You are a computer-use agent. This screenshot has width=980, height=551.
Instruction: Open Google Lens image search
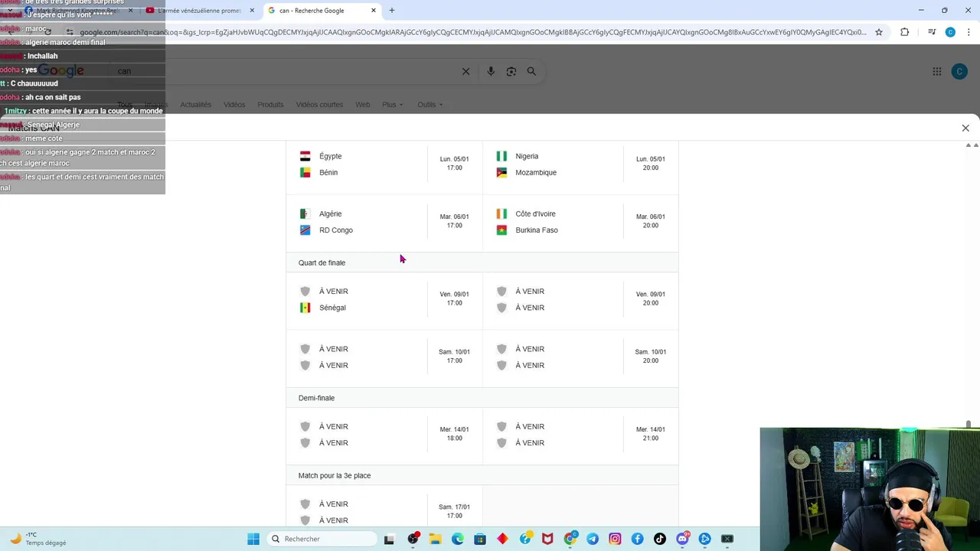click(x=511, y=71)
